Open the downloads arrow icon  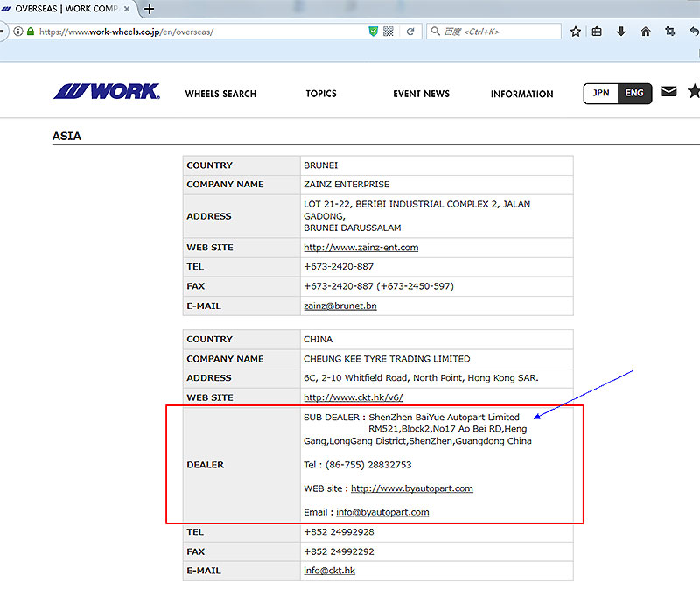(x=621, y=32)
